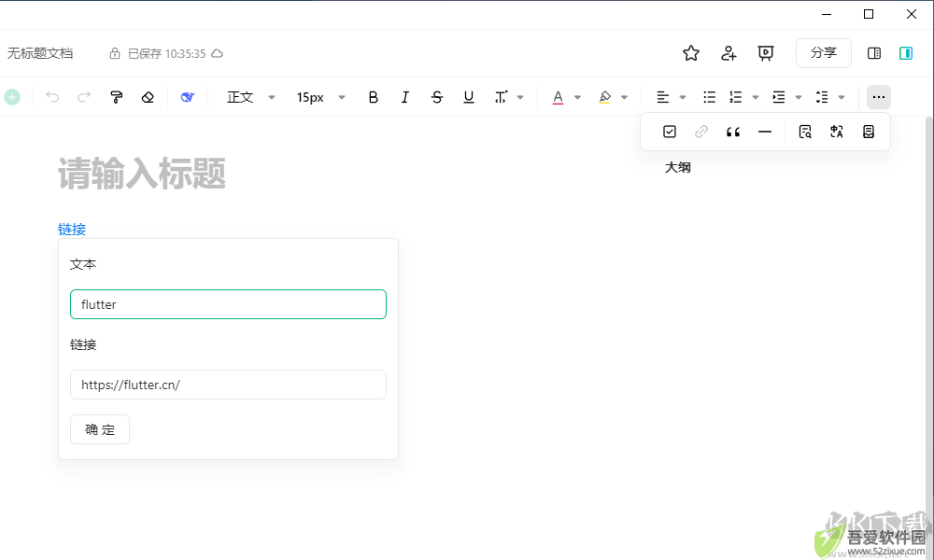Screen dimensions: 934x560
Task: Insert a checkbox task list
Action: point(670,132)
